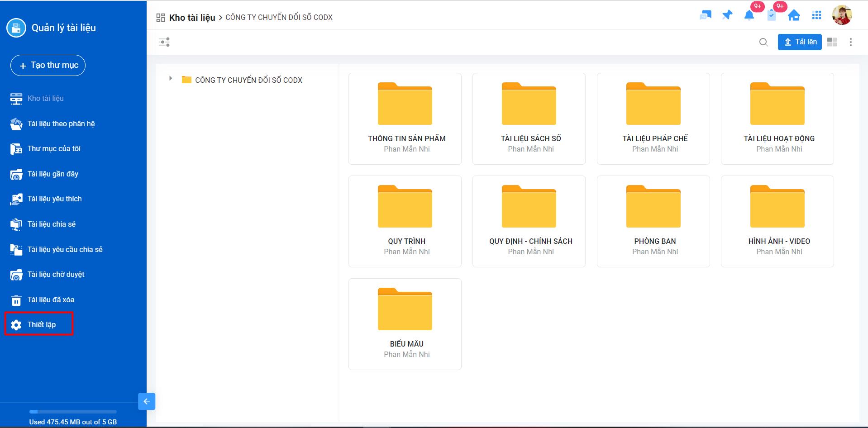Click the breadcrumb grid icon
Viewport: 868px width, 428px height.
click(160, 18)
